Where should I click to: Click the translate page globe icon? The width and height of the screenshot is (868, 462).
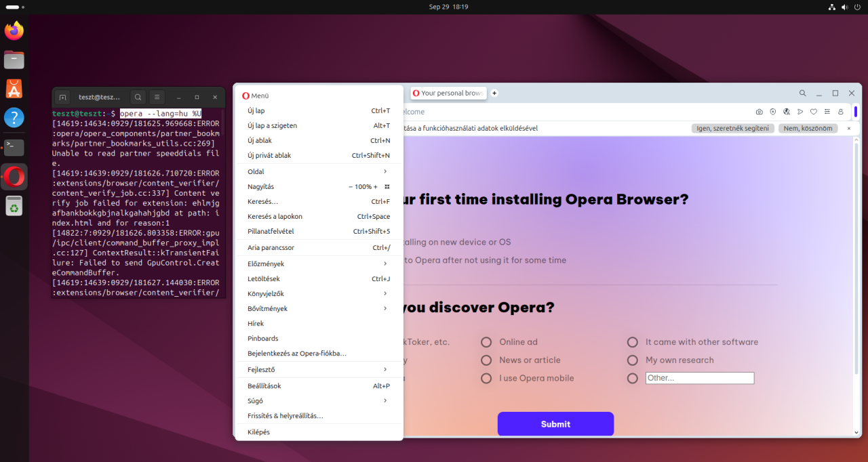point(786,112)
